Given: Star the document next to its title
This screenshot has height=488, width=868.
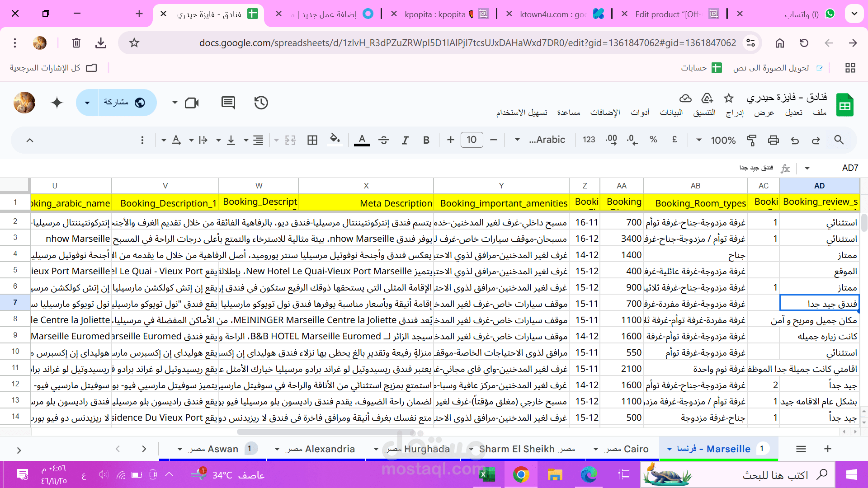Looking at the screenshot, I should (x=729, y=98).
